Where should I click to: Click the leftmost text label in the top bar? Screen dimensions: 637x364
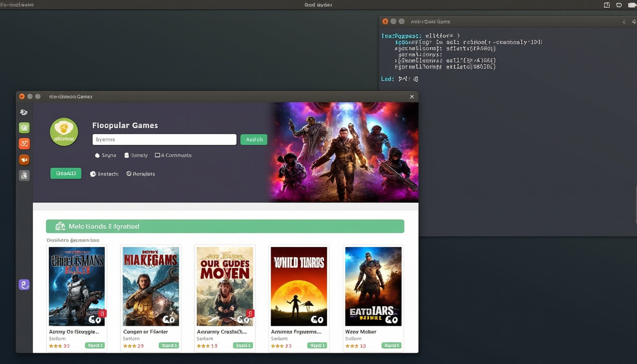(17, 5)
